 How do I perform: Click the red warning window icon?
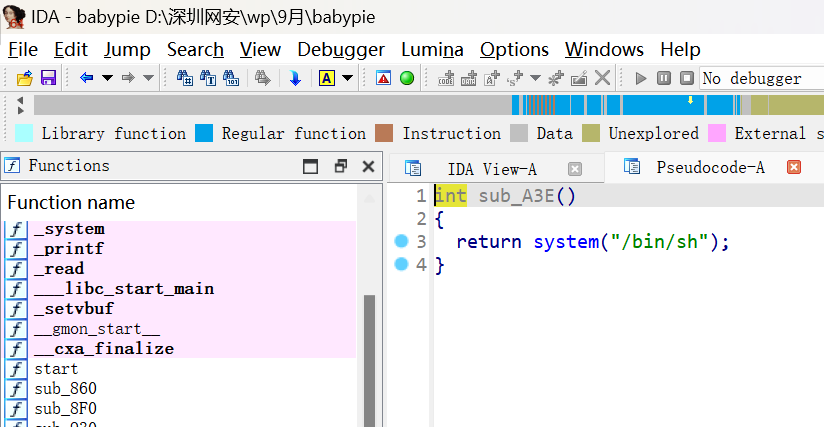383,78
